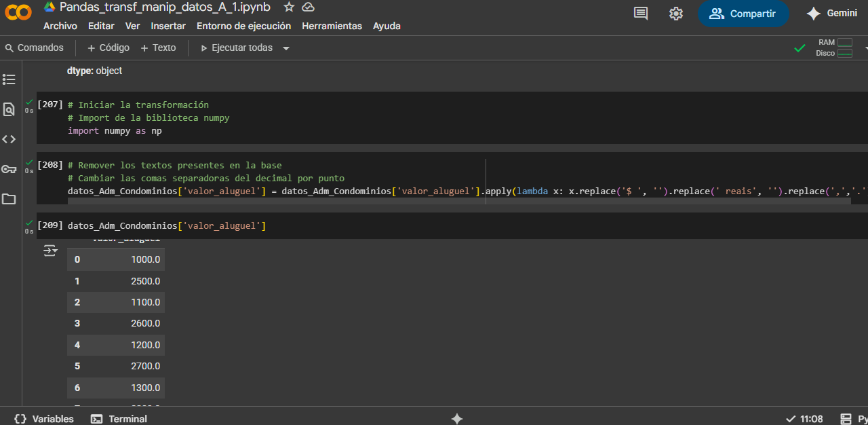The image size is (868, 425).
Task: Open the files folder sidebar icon
Action: pos(9,199)
